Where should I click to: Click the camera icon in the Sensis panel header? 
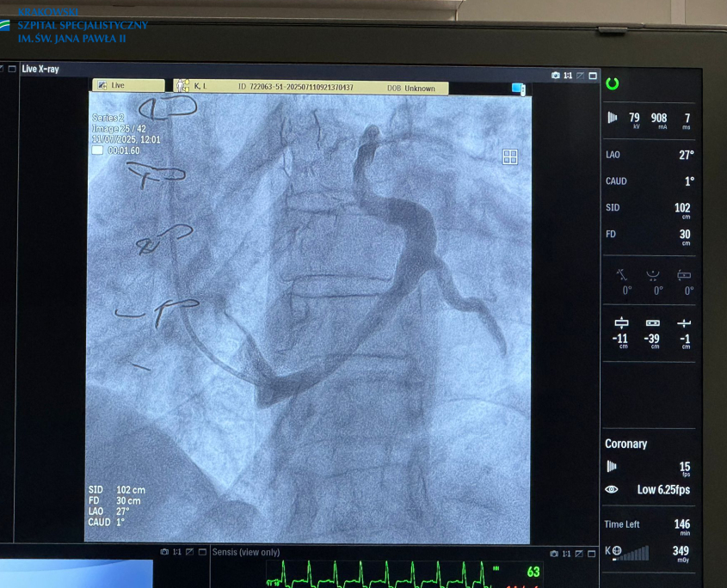point(554,554)
